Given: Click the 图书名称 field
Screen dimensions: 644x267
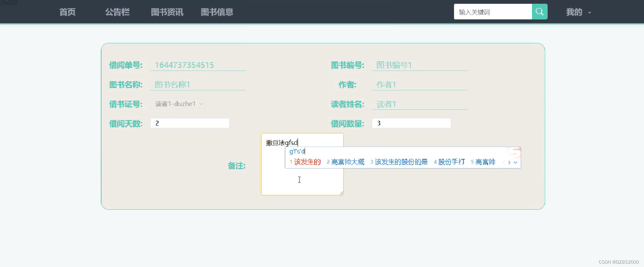Looking at the screenshot, I should pyautogui.click(x=198, y=84).
